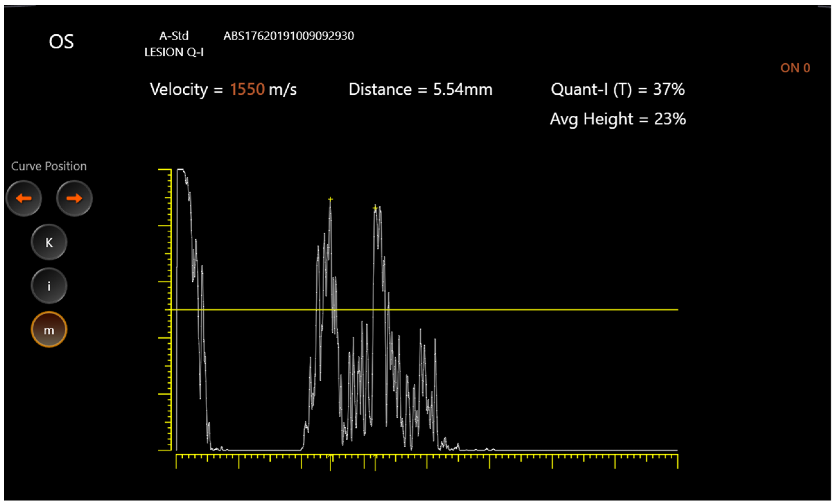
Task: Open the LESION Q-I measurement mode selector
Action: [x=175, y=52]
